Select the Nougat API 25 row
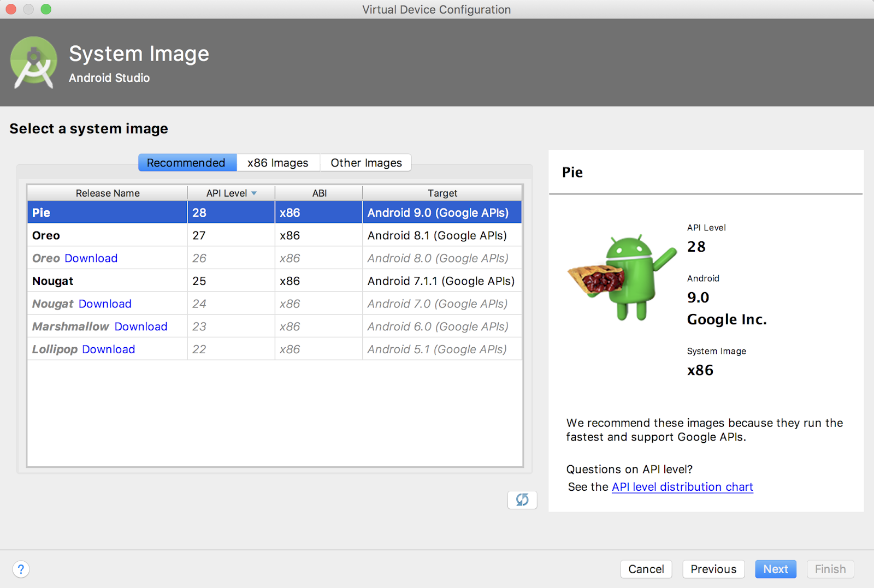The width and height of the screenshot is (874, 588). [274, 281]
